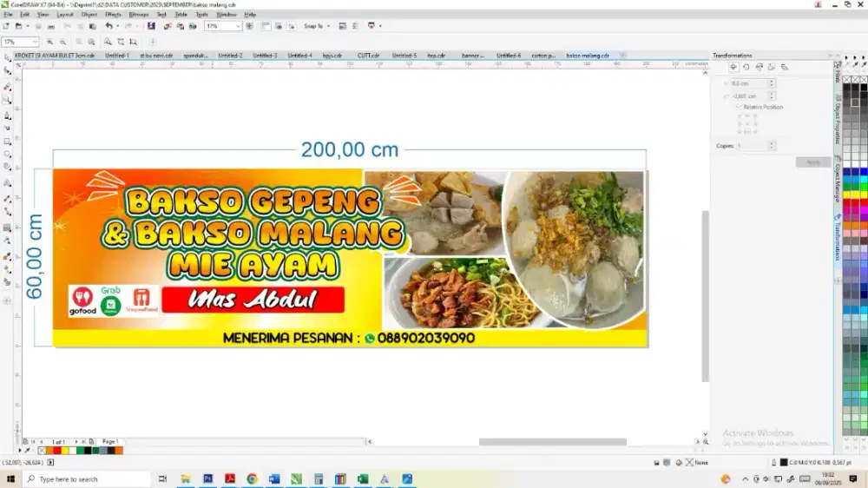Click the Full-screen preview icon
The image size is (868, 488).
[x=250, y=26]
